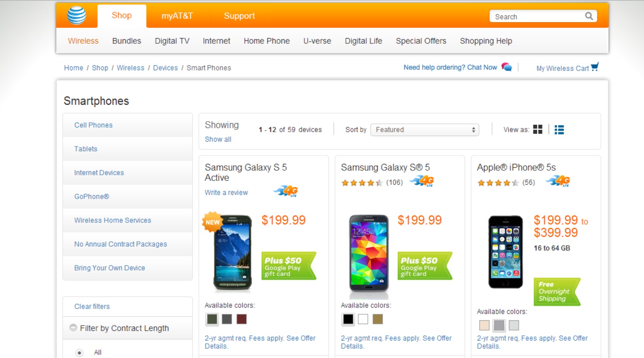Image resolution: width=644 pixels, height=358 pixels.
Task: Select Digital TV in navigation menu
Action: point(172,41)
